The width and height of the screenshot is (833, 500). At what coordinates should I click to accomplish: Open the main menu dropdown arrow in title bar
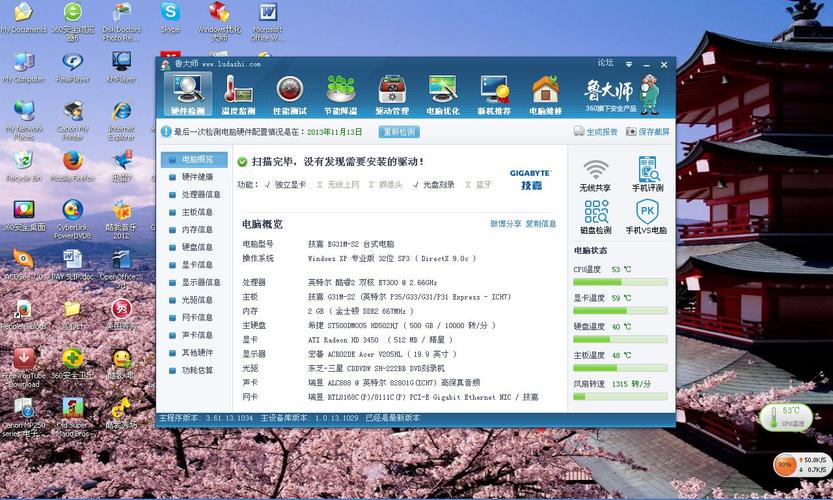[629, 64]
